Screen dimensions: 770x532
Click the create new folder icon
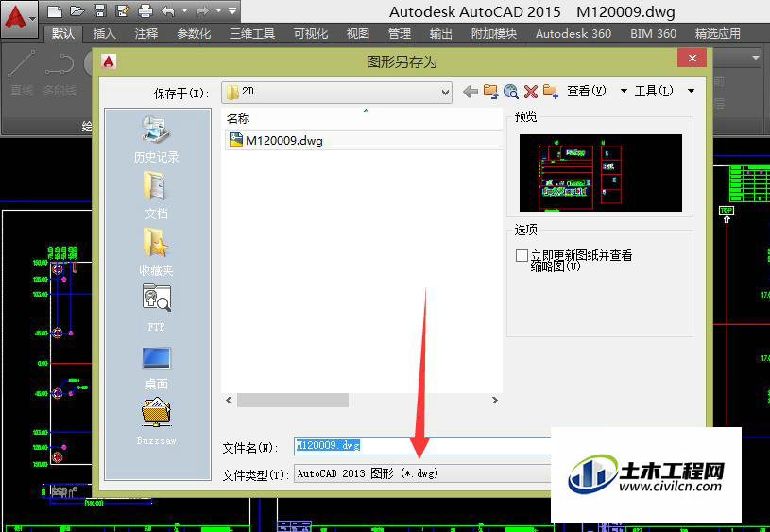[x=551, y=92]
